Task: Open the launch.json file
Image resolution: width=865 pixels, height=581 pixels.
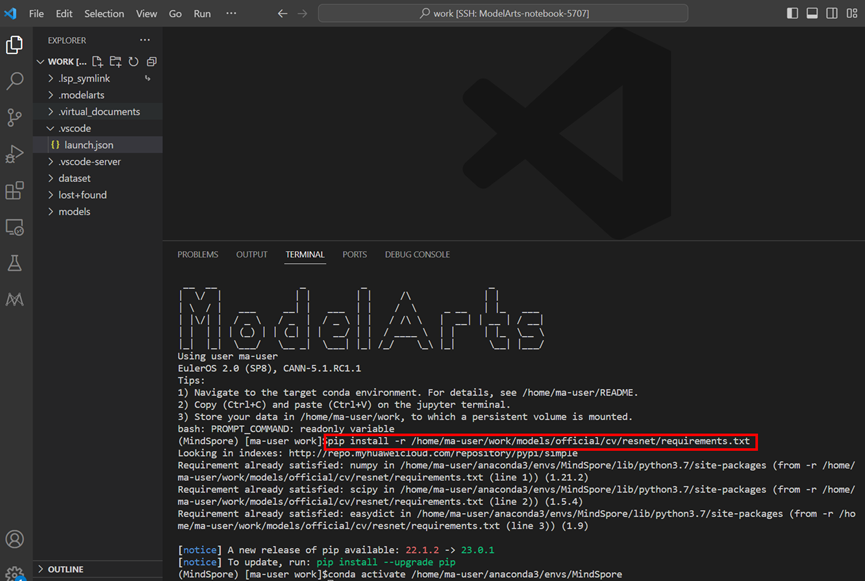Action: click(x=98, y=145)
